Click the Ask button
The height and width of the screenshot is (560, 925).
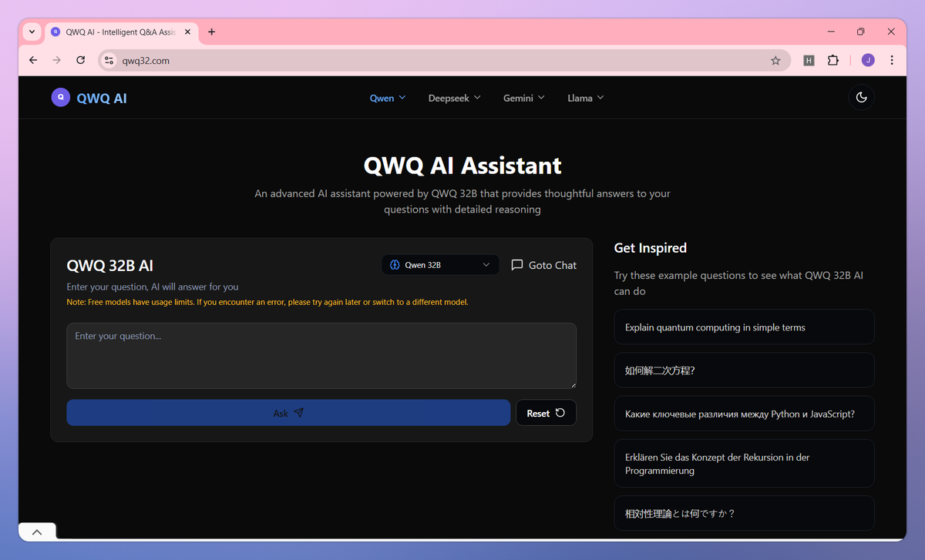(x=288, y=413)
